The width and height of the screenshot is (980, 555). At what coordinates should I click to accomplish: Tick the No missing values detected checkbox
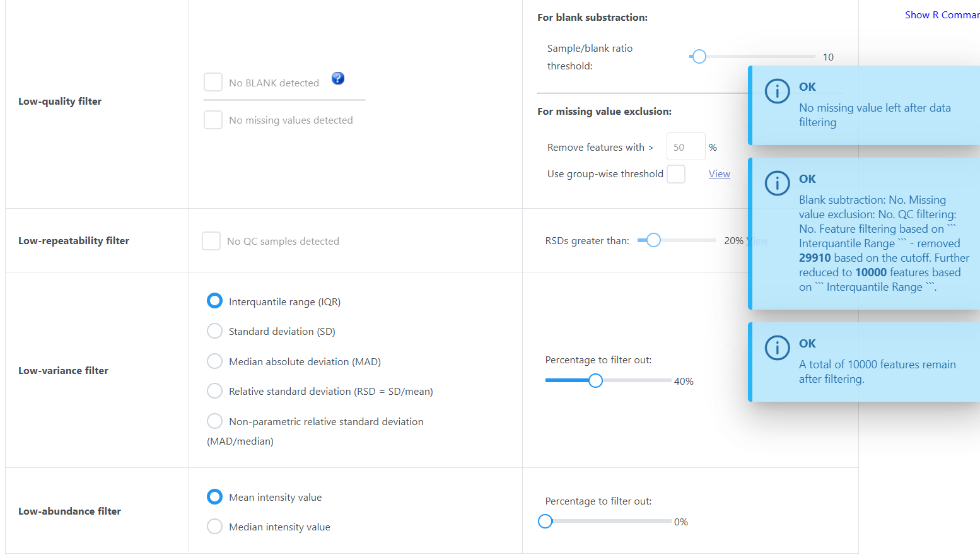point(213,120)
